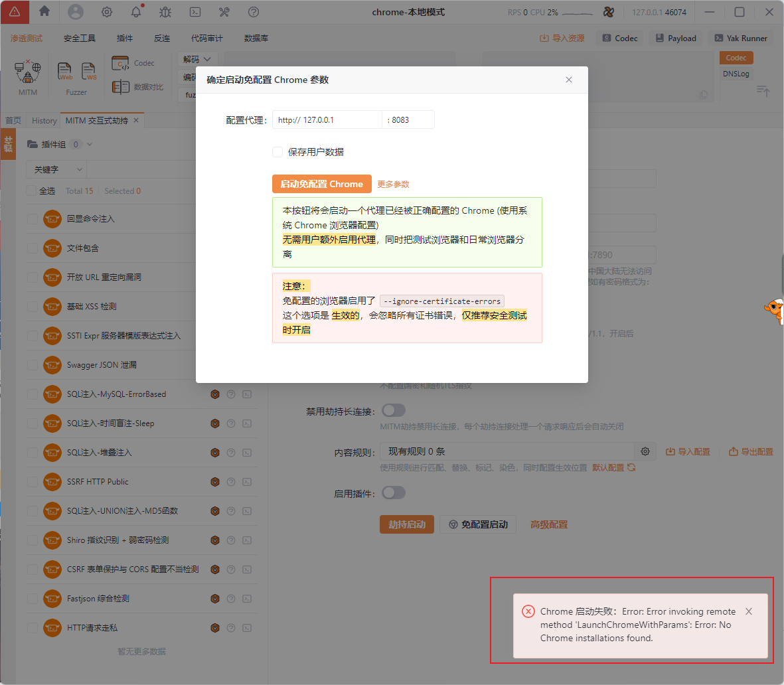Click the network status icon in the title bar

tap(609, 12)
